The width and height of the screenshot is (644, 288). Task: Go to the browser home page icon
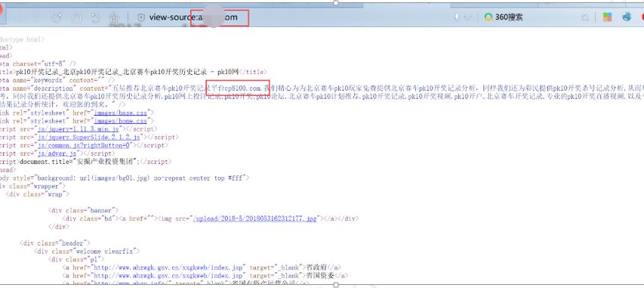76,17
